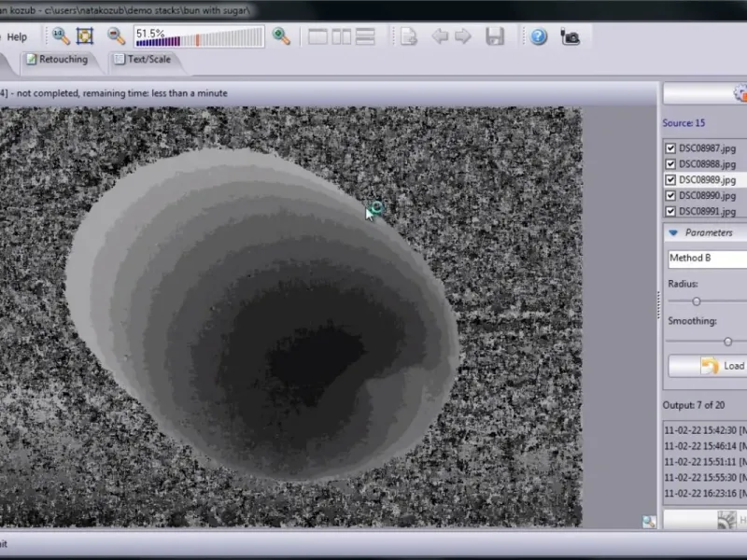
Task: Toggle the DSC08989.jpg checkbox
Action: pos(670,179)
